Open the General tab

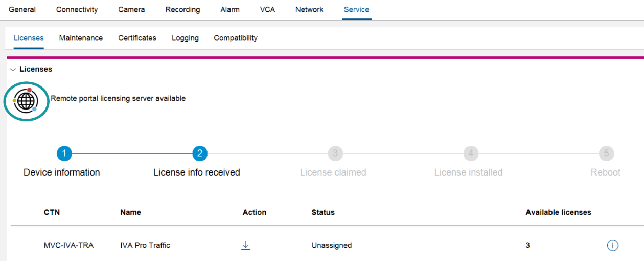pos(22,10)
